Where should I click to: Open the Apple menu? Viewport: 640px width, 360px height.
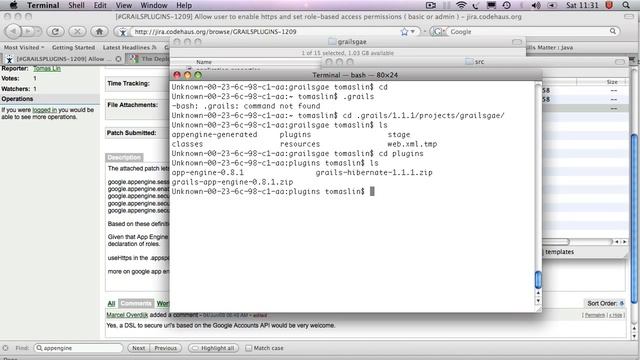13,5
